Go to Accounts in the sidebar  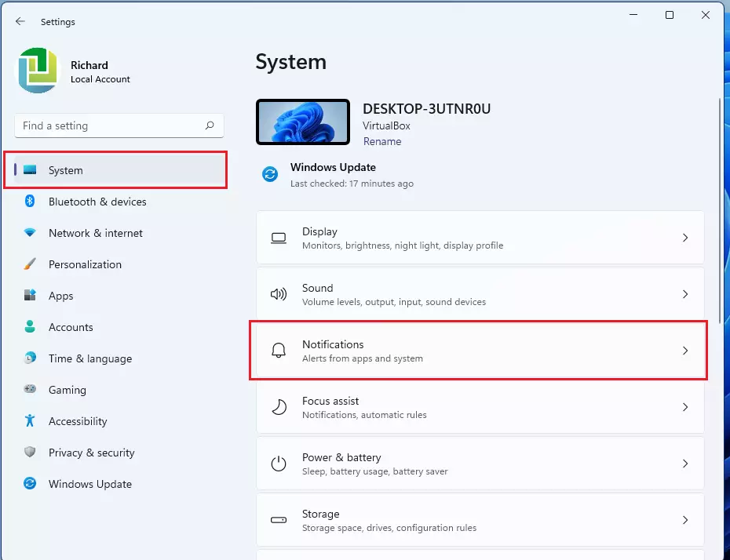(x=71, y=327)
